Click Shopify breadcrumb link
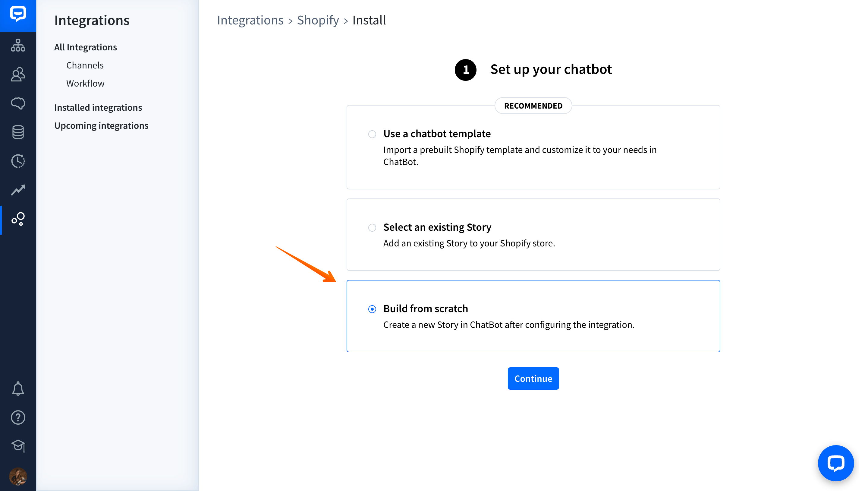This screenshot has width=868, height=491. coord(318,20)
